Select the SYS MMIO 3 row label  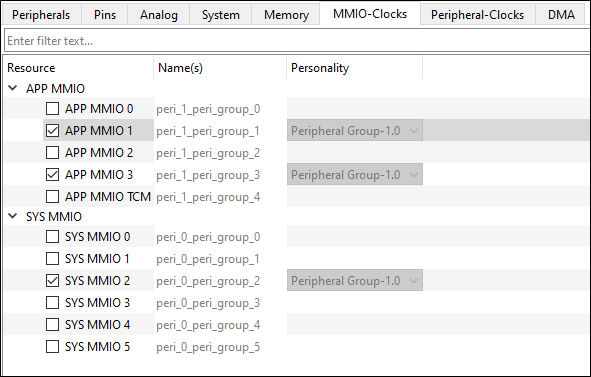98,302
